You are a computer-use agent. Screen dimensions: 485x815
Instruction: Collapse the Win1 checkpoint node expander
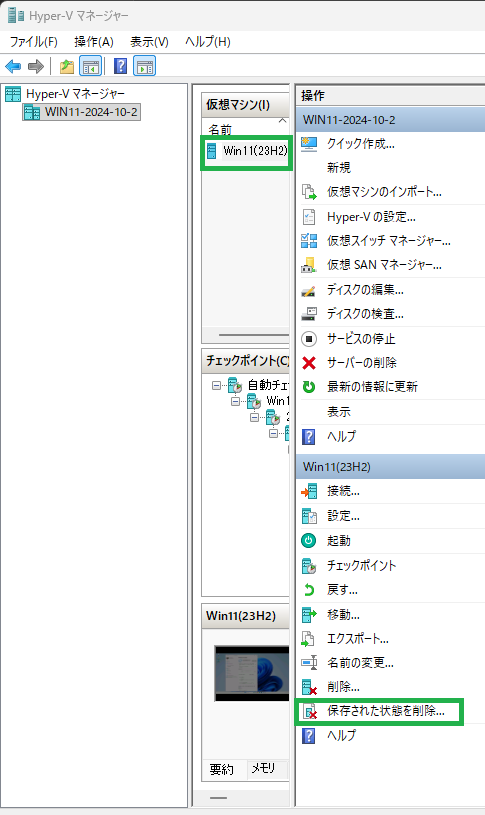(x=235, y=401)
